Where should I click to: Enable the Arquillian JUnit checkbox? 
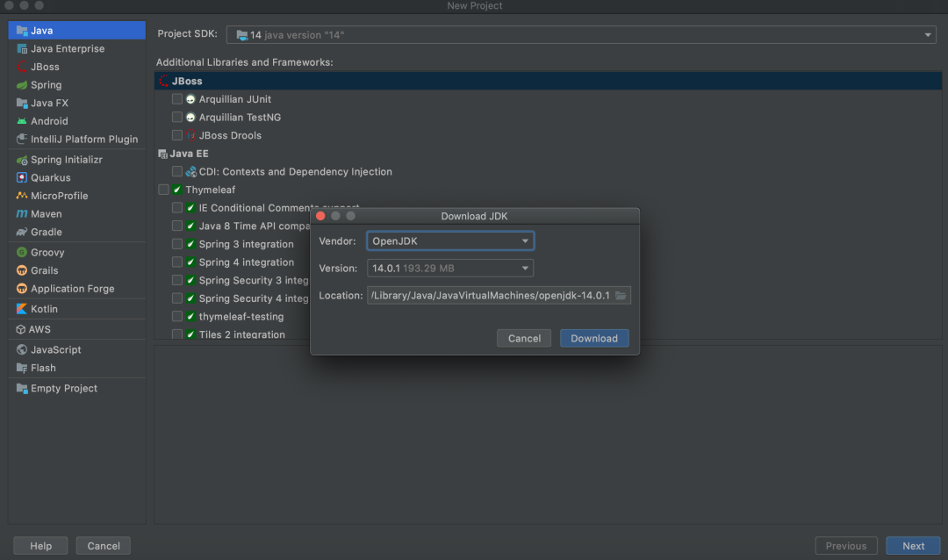point(176,98)
